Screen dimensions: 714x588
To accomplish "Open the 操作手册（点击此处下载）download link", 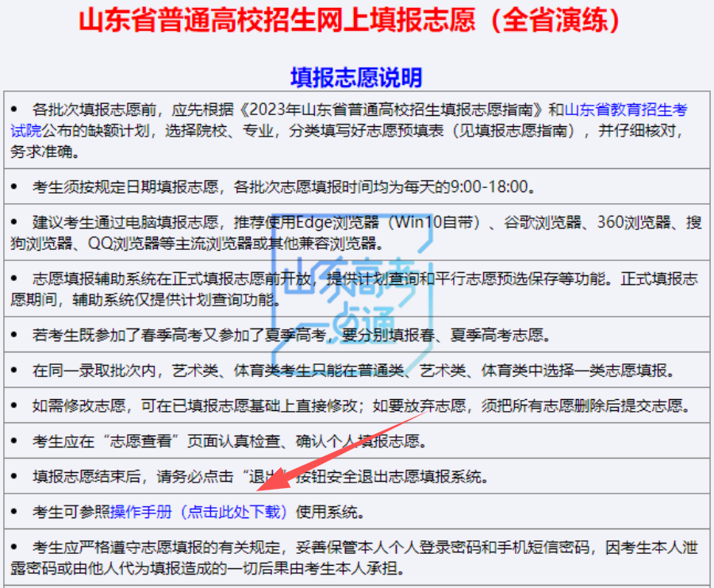I will click(x=200, y=512).
